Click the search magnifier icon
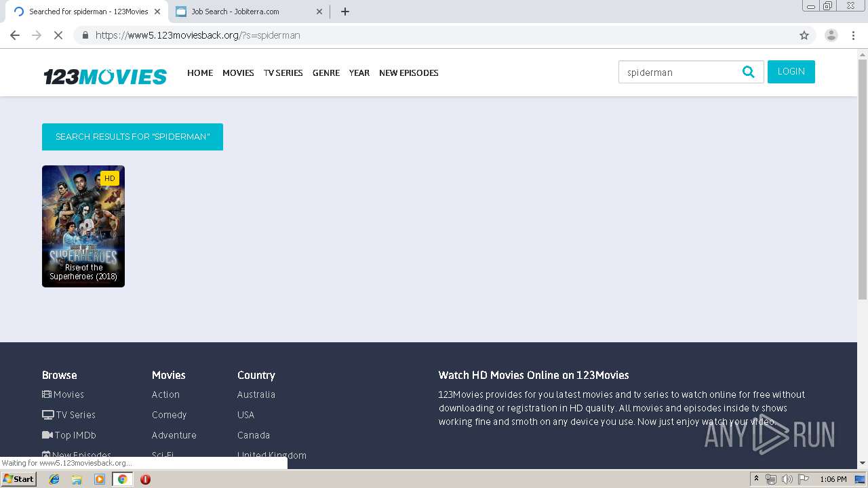The width and height of the screenshot is (868, 488). pyautogui.click(x=749, y=72)
